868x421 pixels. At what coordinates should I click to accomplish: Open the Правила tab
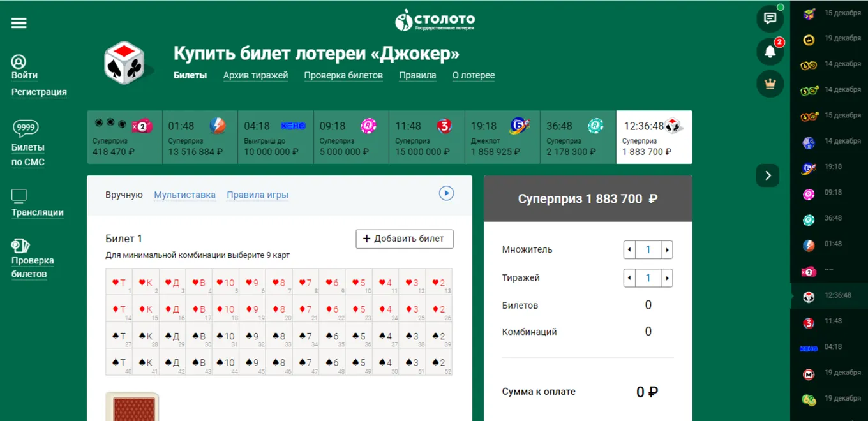417,75
